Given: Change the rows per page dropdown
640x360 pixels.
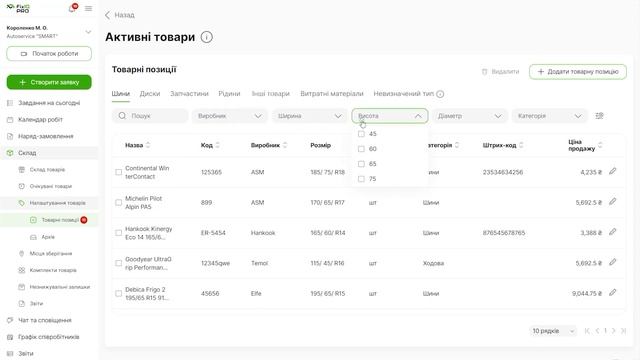Looking at the screenshot, I should pos(553,331).
